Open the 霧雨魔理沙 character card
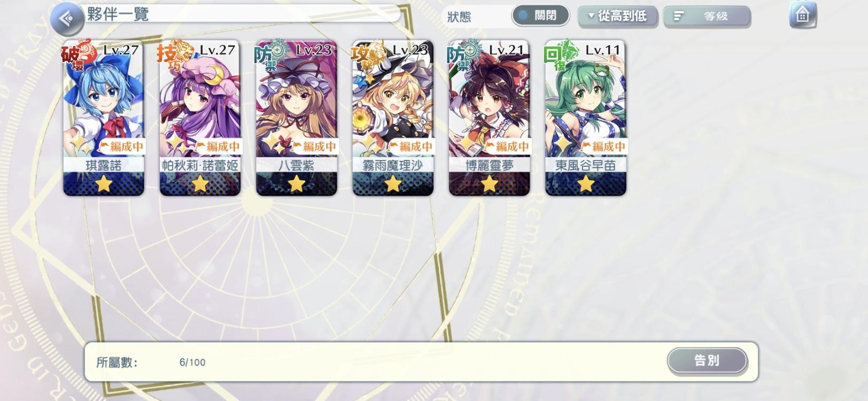Screen dimensions: 868x401 [393, 118]
